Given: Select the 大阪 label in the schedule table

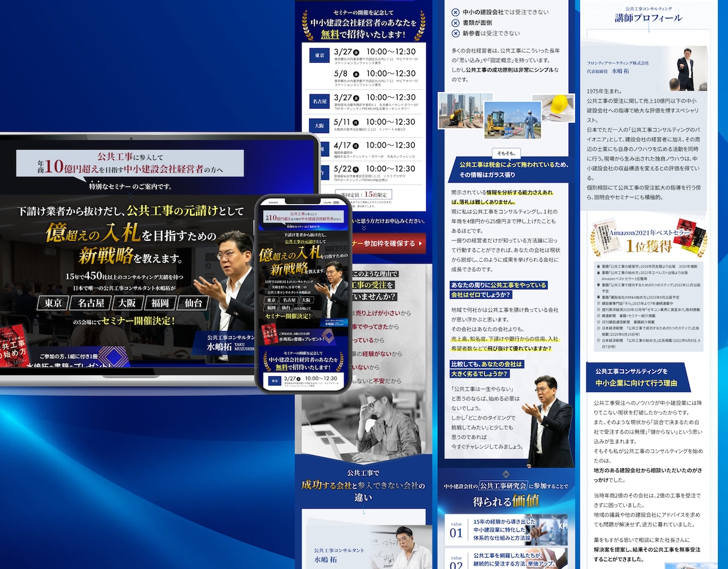Looking at the screenshot, I should (x=320, y=126).
